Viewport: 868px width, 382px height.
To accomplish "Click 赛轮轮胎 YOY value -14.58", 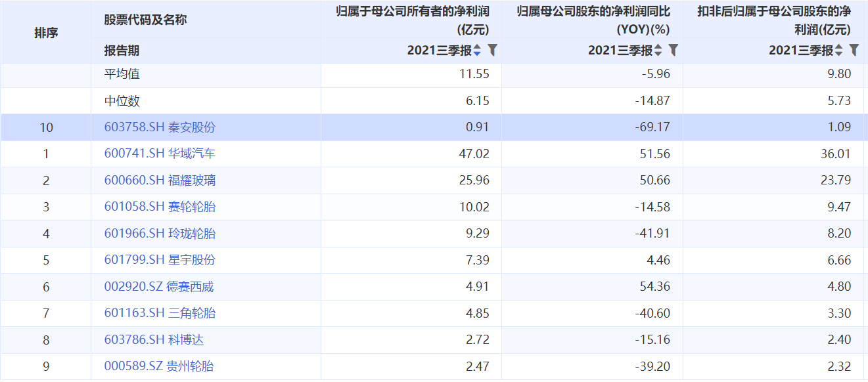I will (652, 207).
